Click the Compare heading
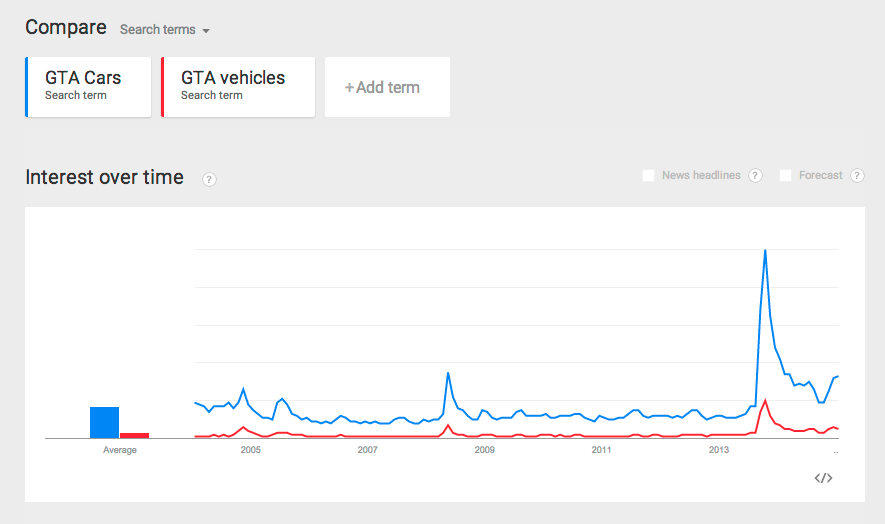885x524 pixels. coord(66,28)
